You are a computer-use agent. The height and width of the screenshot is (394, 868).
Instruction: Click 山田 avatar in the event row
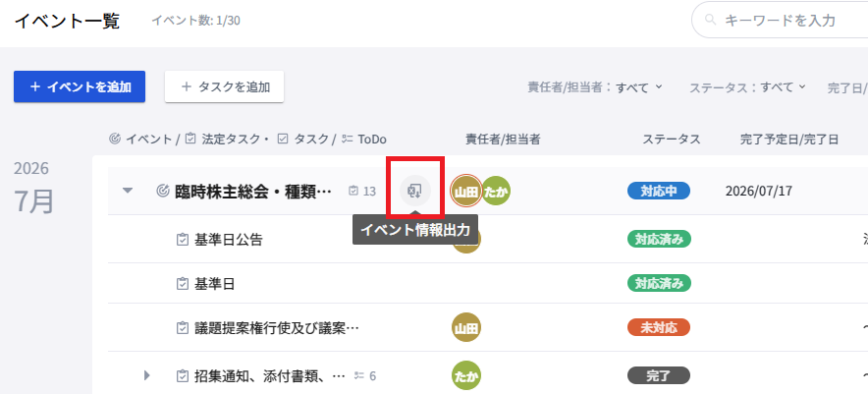click(465, 191)
